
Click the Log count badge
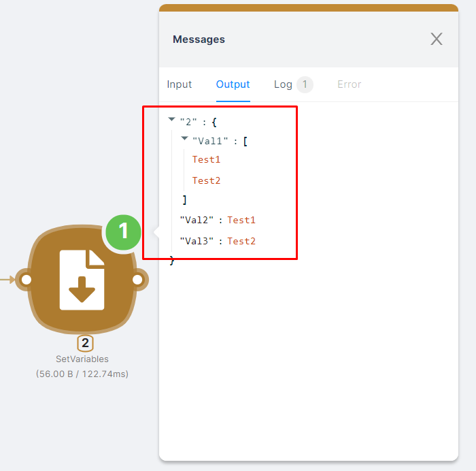(305, 84)
